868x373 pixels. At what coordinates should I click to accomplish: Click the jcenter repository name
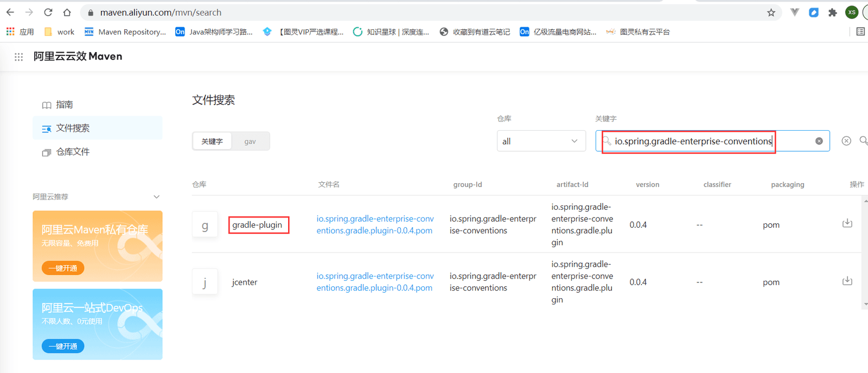245,282
